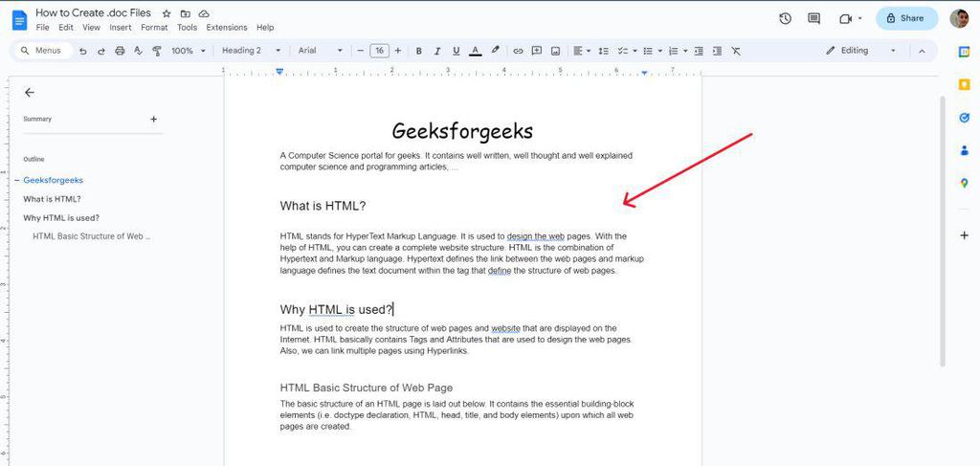Toggle underline formatting
Image resolution: width=980 pixels, height=466 pixels.
[457, 52]
